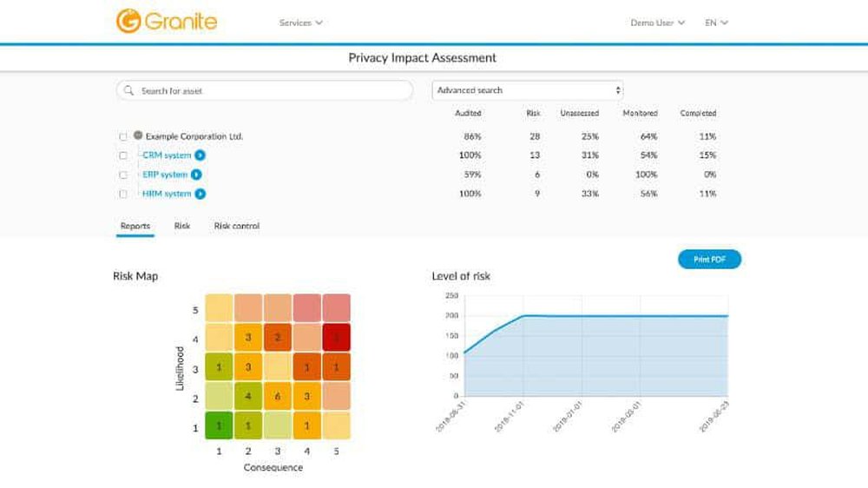The height and width of the screenshot is (488, 868).
Task: Click the search magnifier icon
Action: tap(129, 90)
